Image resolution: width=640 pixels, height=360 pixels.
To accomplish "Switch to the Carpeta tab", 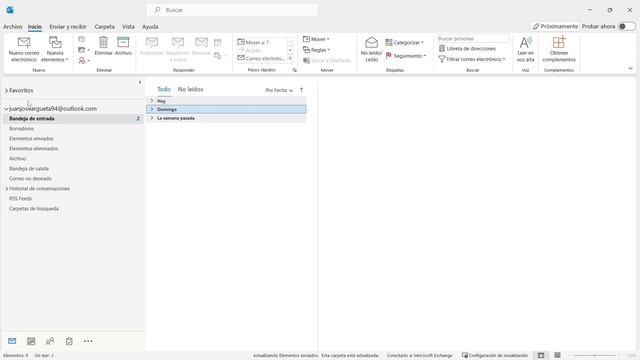I will [x=104, y=27].
